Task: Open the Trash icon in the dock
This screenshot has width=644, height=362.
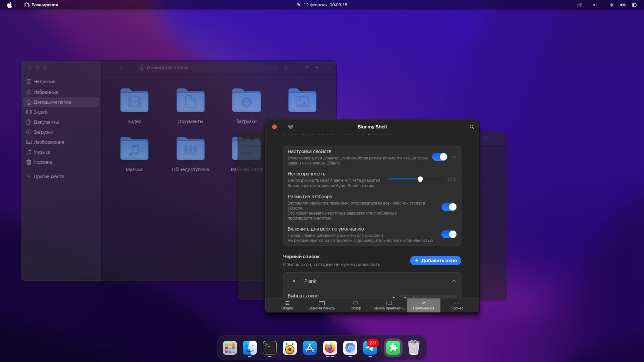Action: (414, 348)
